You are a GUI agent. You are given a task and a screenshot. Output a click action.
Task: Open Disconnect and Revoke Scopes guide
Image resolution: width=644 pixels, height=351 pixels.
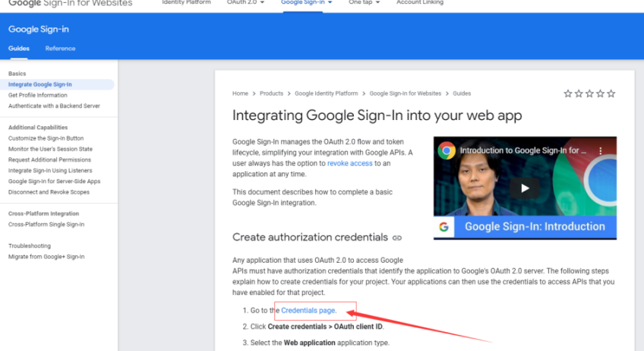tap(49, 192)
